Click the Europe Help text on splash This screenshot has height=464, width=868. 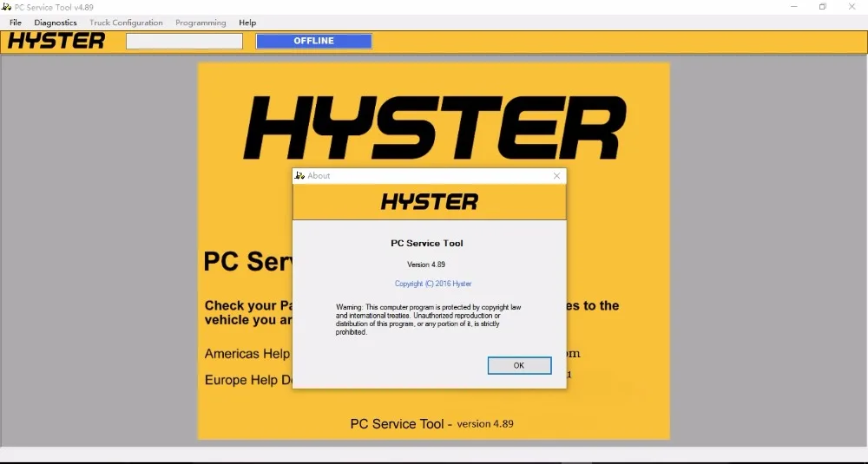247,380
